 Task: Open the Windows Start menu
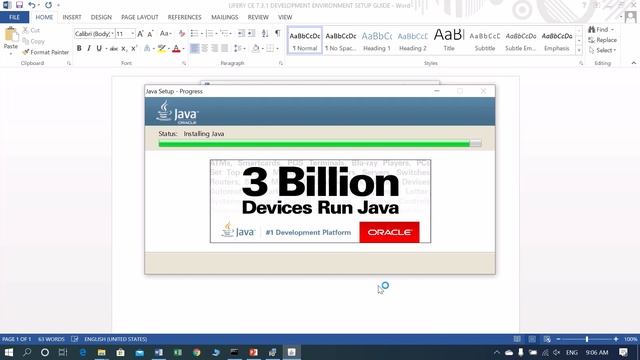tap(9, 352)
